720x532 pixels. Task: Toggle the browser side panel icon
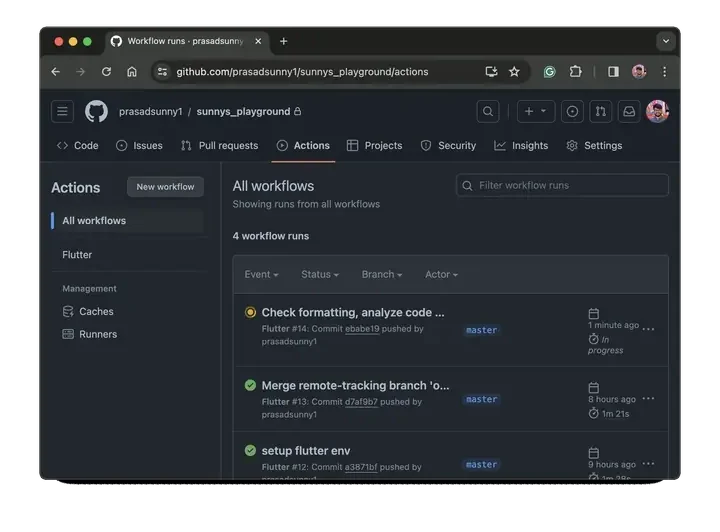(x=613, y=72)
